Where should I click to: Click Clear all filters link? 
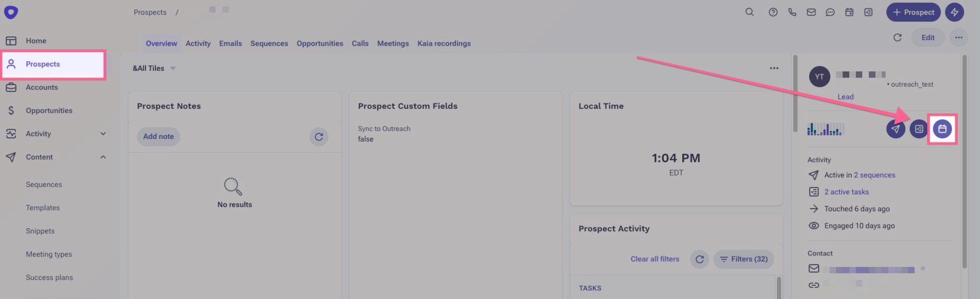click(x=655, y=259)
